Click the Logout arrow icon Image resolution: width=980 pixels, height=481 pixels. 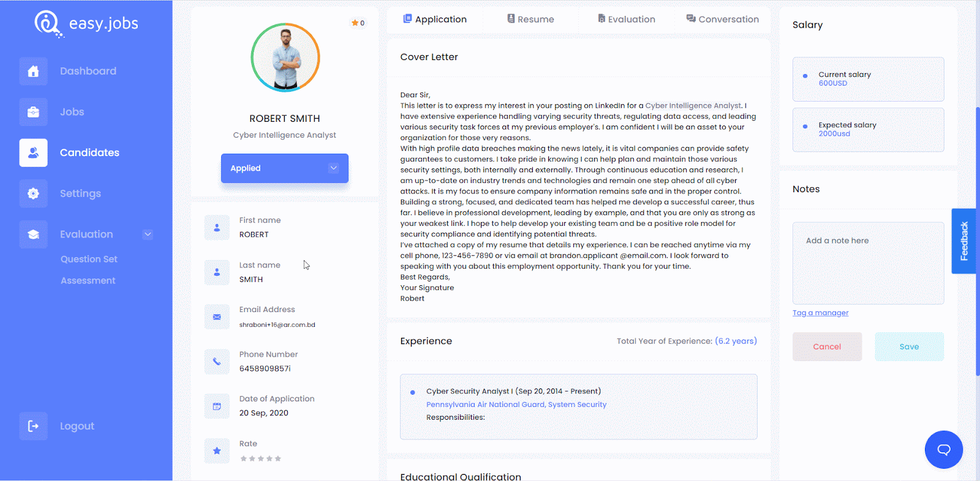[33, 426]
